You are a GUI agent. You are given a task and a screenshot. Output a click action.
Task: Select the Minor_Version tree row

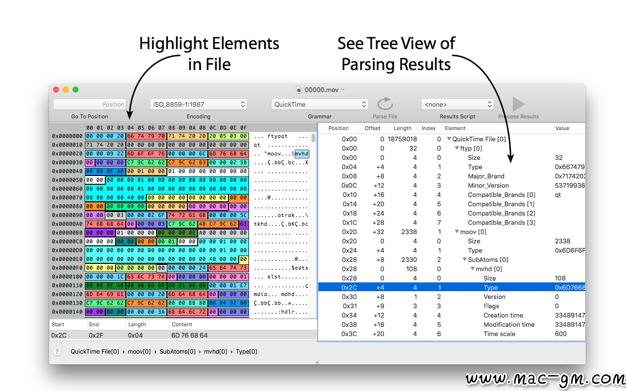(x=452, y=185)
